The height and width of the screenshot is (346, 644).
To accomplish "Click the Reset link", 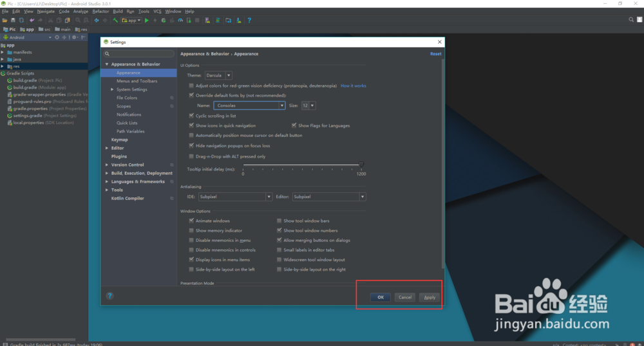I will (435, 54).
